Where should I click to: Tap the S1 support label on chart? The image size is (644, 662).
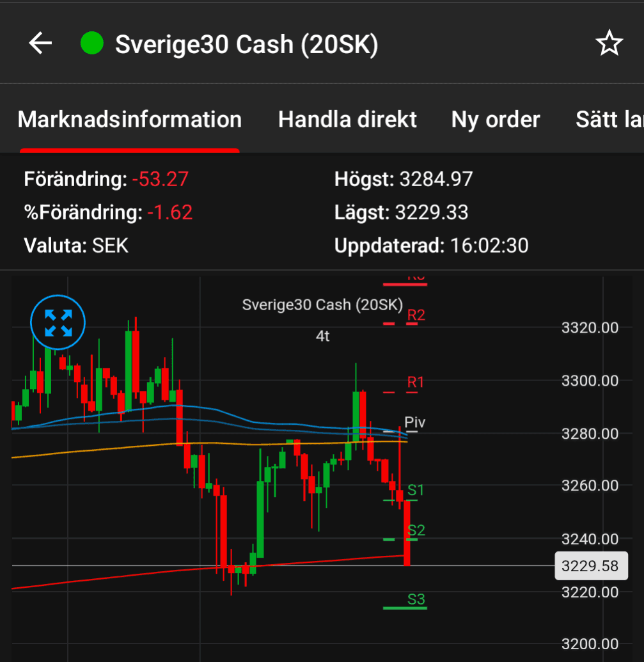415,490
